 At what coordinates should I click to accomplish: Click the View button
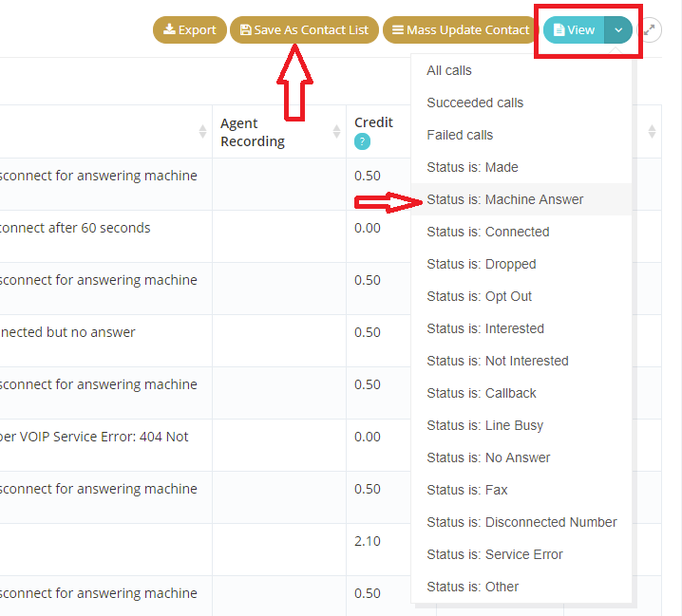click(x=574, y=30)
